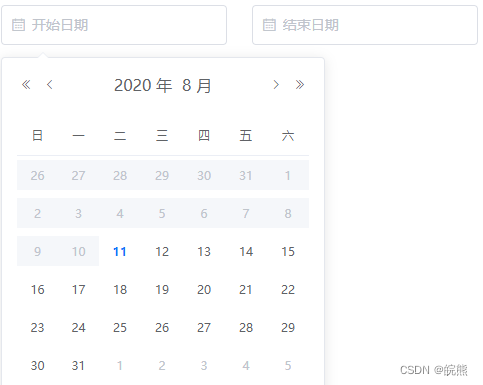Pick next-month date 2 in last row

tap(162, 365)
